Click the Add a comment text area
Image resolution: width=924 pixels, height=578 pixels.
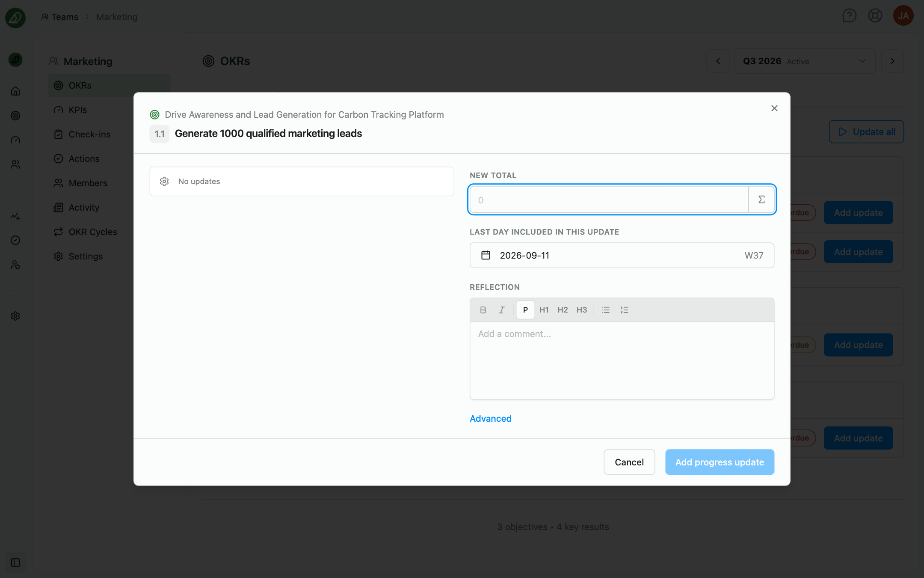[622, 361]
